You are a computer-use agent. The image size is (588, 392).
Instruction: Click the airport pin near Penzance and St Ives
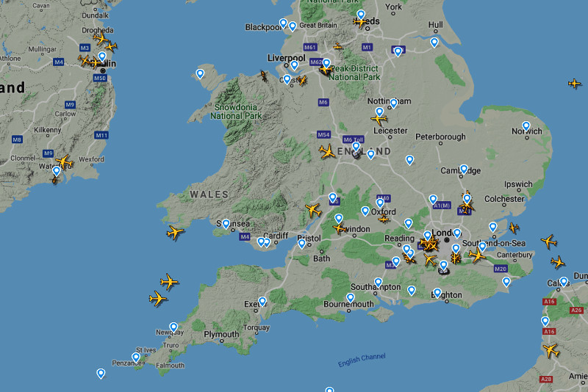pos(136,357)
